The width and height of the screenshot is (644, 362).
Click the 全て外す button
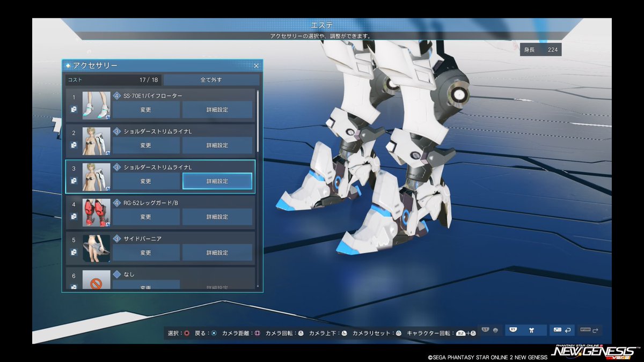(x=211, y=80)
